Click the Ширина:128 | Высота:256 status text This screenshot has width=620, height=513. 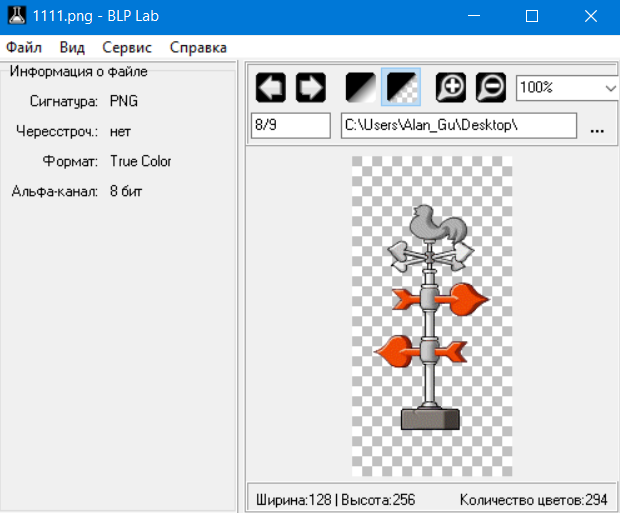[x=335, y=500]
